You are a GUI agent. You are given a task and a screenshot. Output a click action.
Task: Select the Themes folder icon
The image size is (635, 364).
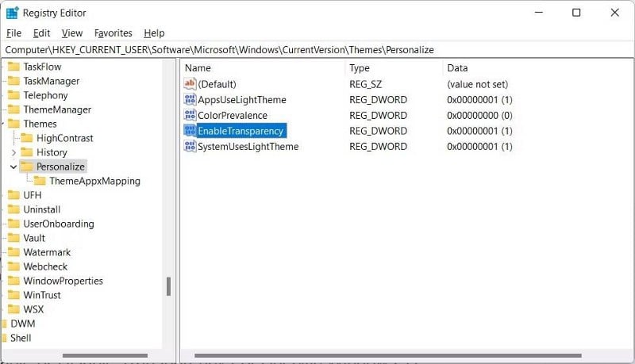[x=13, y=124]
